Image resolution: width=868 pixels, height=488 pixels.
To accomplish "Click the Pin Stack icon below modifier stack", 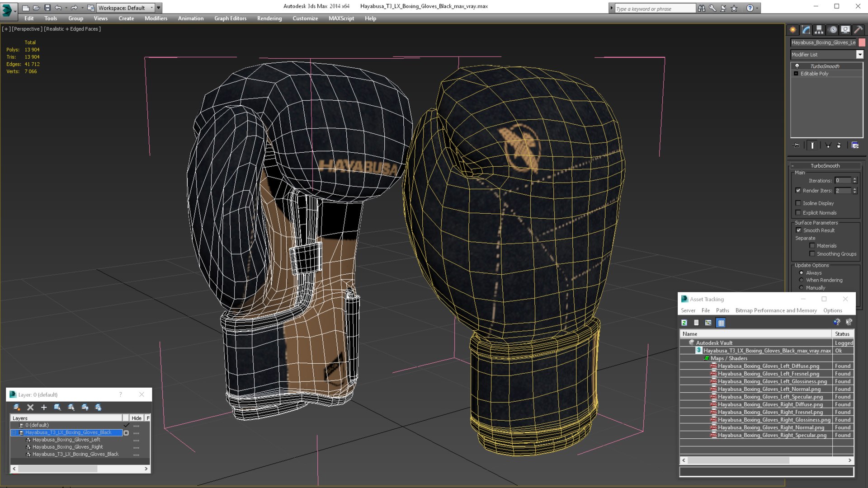I will click(797, 145).
